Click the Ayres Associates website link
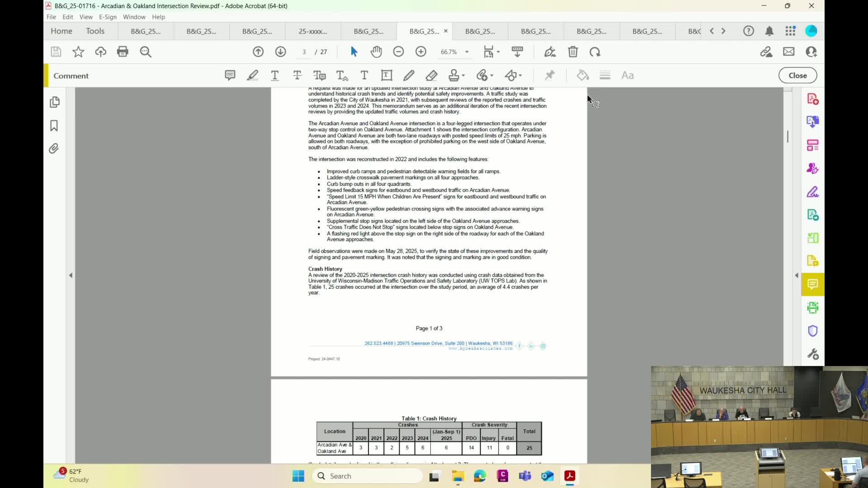 point(480,349)
